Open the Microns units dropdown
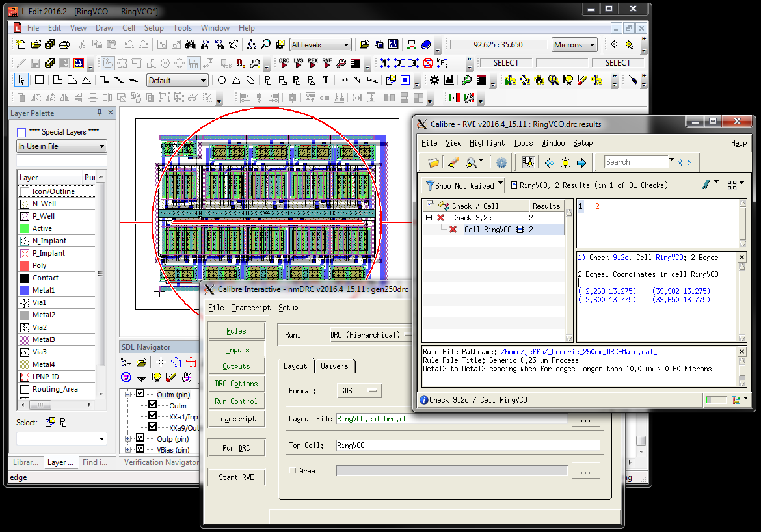The width and height of the screenshot is (761, 532). (x=574, y=45)
